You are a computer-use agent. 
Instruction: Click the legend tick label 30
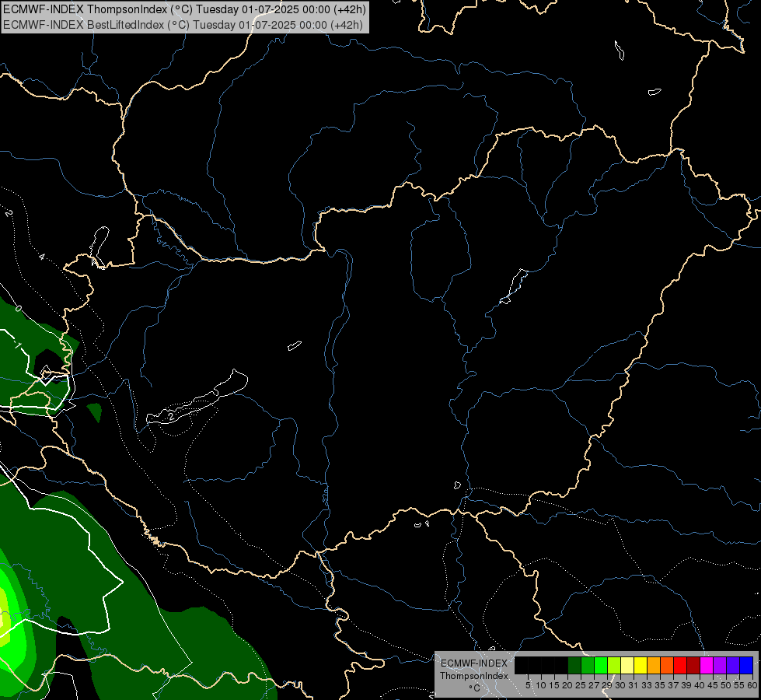pyautogui.click(x=620, y=685)
